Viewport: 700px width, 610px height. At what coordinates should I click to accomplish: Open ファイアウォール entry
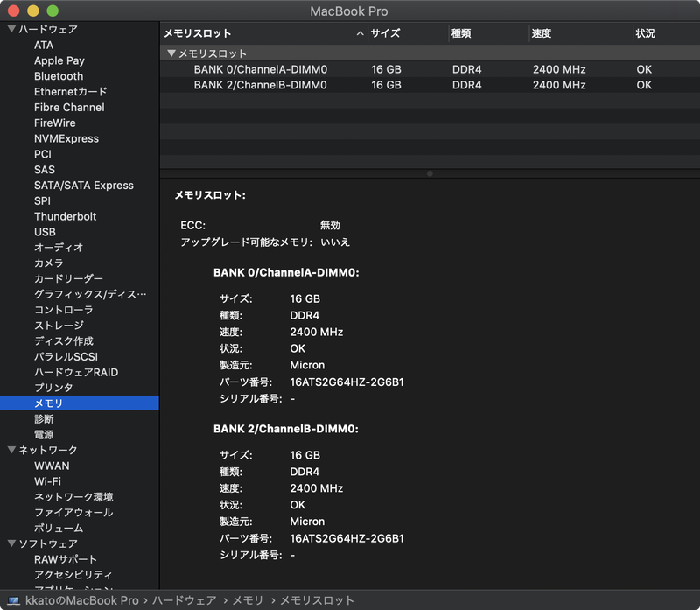[x=73, y=513]
